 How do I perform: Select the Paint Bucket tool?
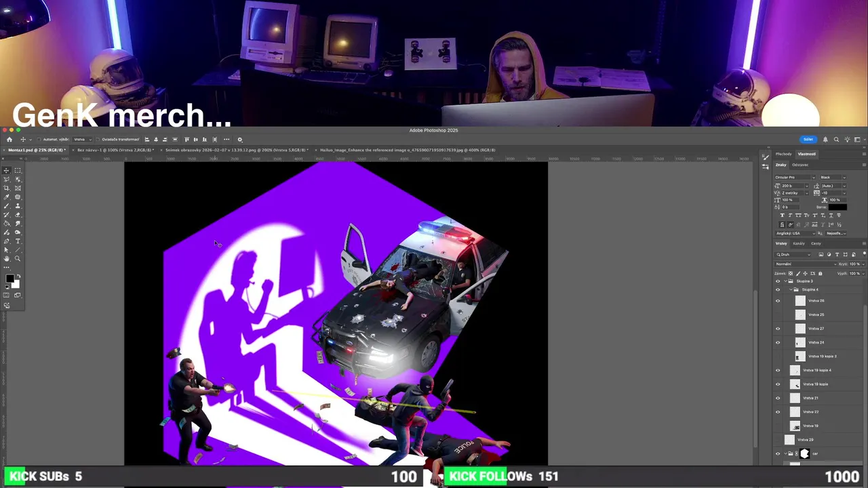(6, 223)
